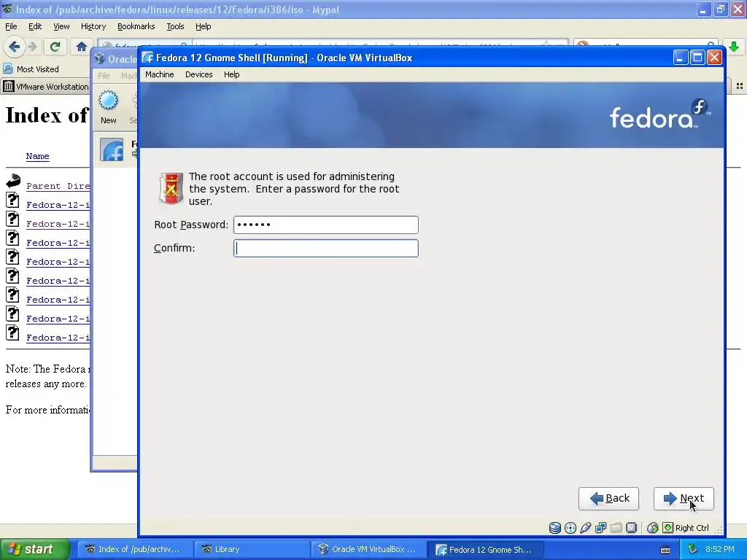
Task: Click the optical disc icon in VirtualBox status bar
Action: tap(570, 528)
